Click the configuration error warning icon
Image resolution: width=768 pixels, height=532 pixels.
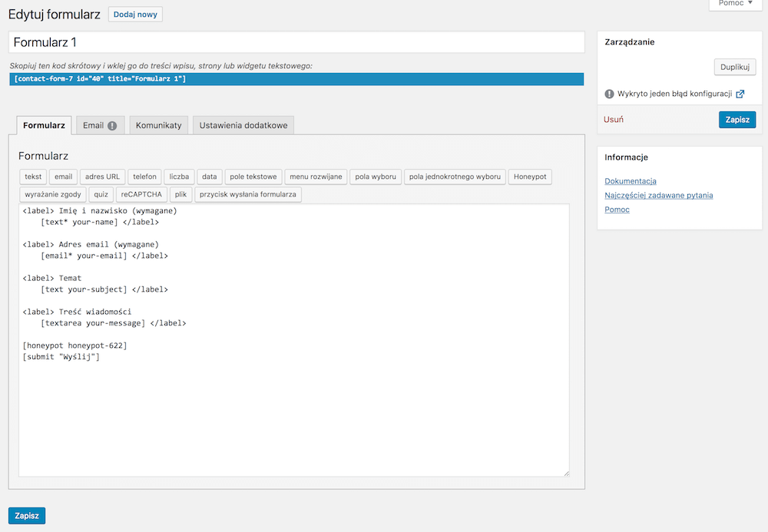(x=609, y=94)
